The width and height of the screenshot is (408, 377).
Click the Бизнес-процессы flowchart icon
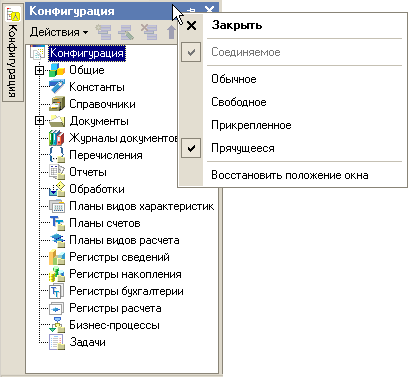click(57, 325)
